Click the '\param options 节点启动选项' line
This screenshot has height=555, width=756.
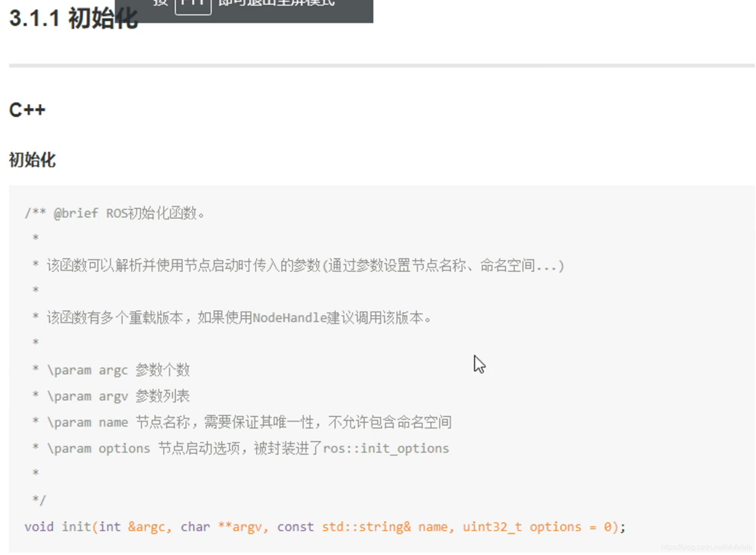tap(240, 448)
